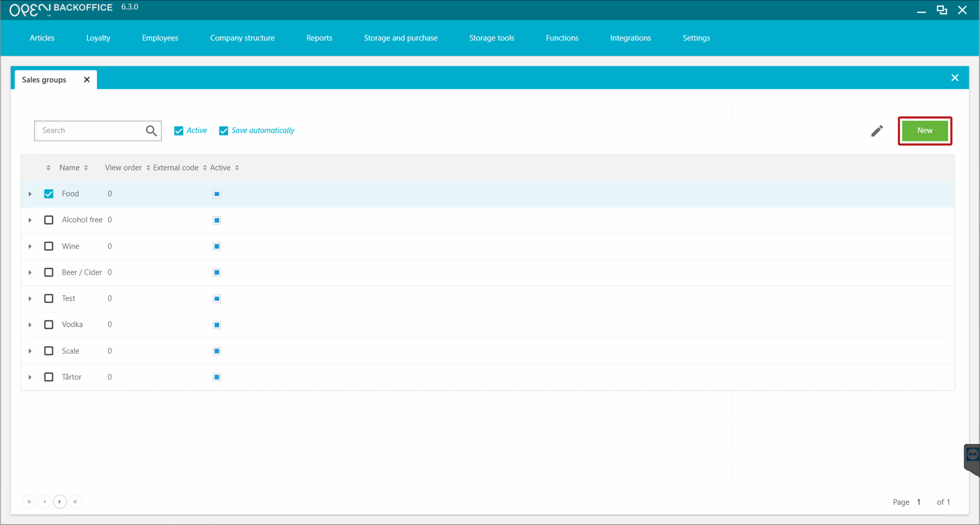Close the Sales groups tab
Screen dimensions: 980x525
pyautogui.click(x=87, y=80)
